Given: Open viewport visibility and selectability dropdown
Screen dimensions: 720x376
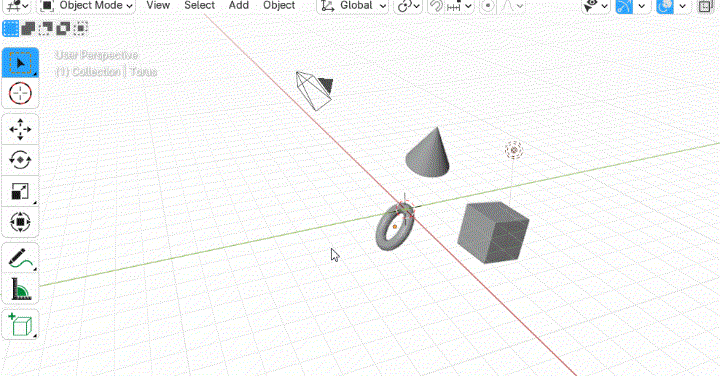Looking at the screenshot, I should click(596, 6).
